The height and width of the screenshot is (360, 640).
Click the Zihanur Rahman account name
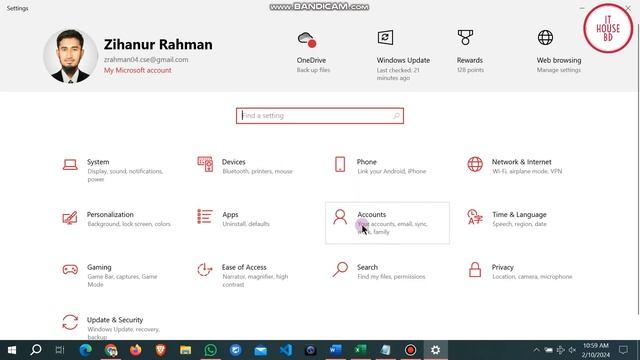pyautogui.click(x=158, y=44)
